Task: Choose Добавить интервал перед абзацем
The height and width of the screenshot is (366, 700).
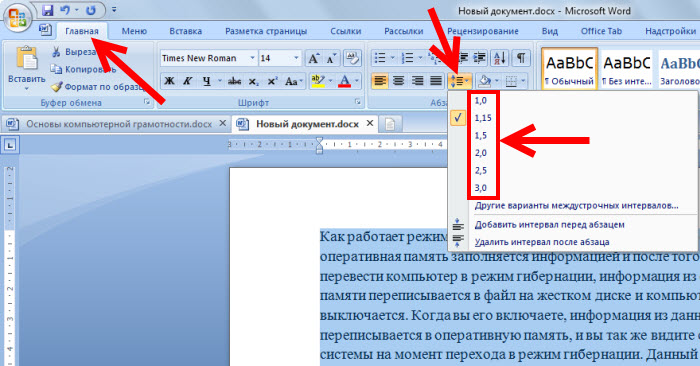Action: pyautogui.click(x=550, y=225)
